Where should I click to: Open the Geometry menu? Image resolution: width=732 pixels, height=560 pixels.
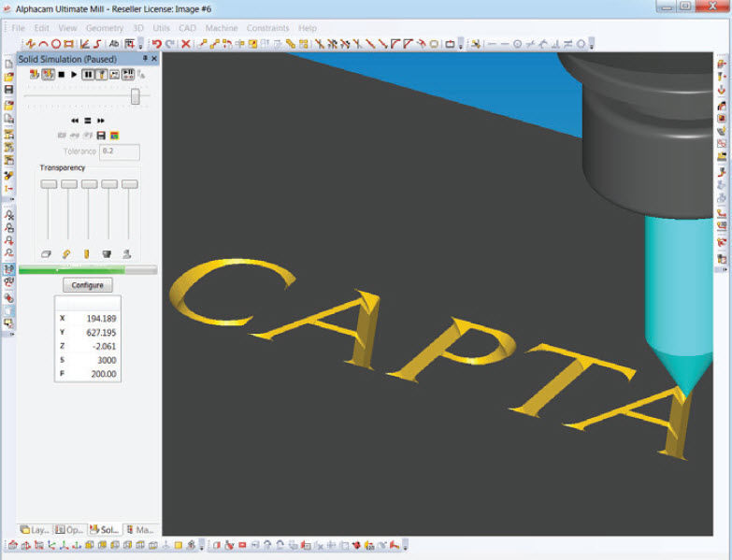(105, 28)
